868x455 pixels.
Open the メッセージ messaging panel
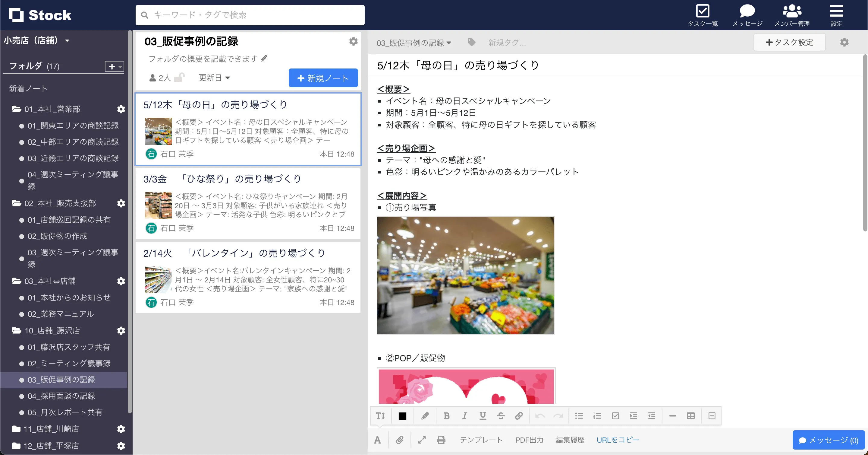pos(747,14)
